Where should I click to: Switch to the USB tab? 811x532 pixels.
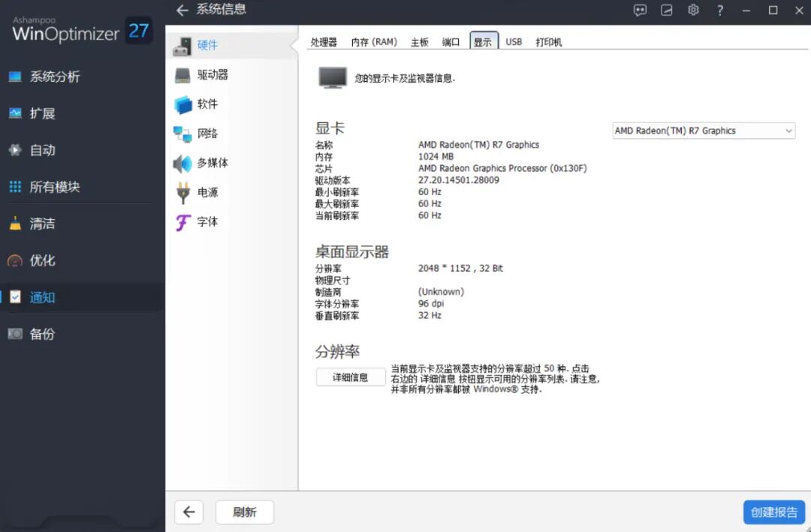(514, 42)
